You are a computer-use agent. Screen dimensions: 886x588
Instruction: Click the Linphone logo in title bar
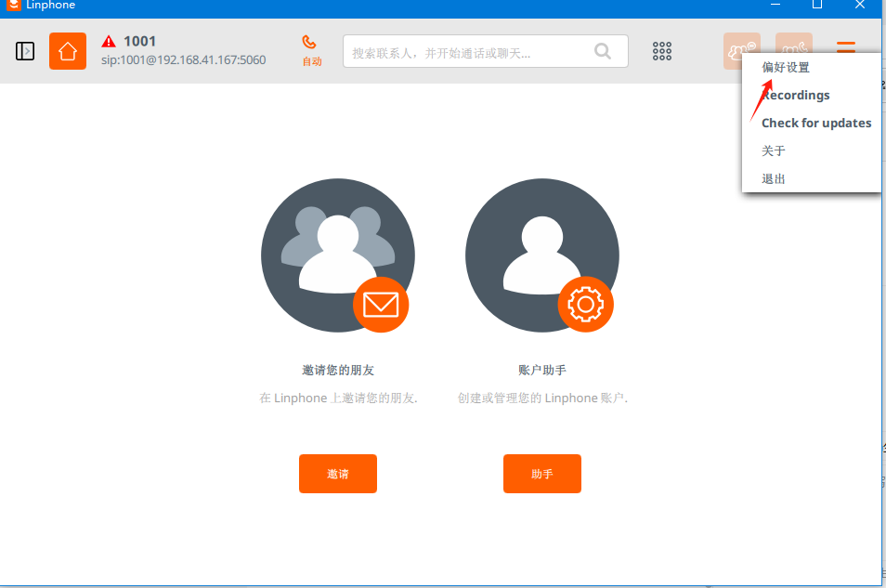pyautogui.click(x=14, y=5)
